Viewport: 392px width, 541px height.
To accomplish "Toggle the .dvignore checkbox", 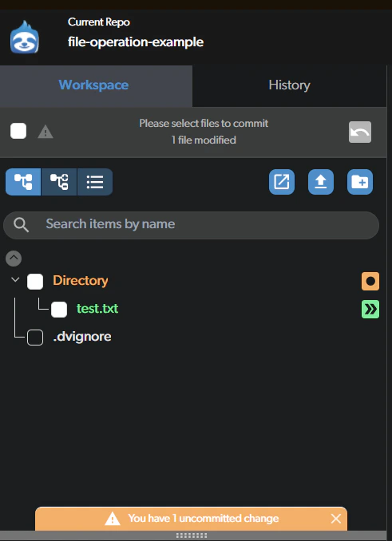I will [35, 338].
